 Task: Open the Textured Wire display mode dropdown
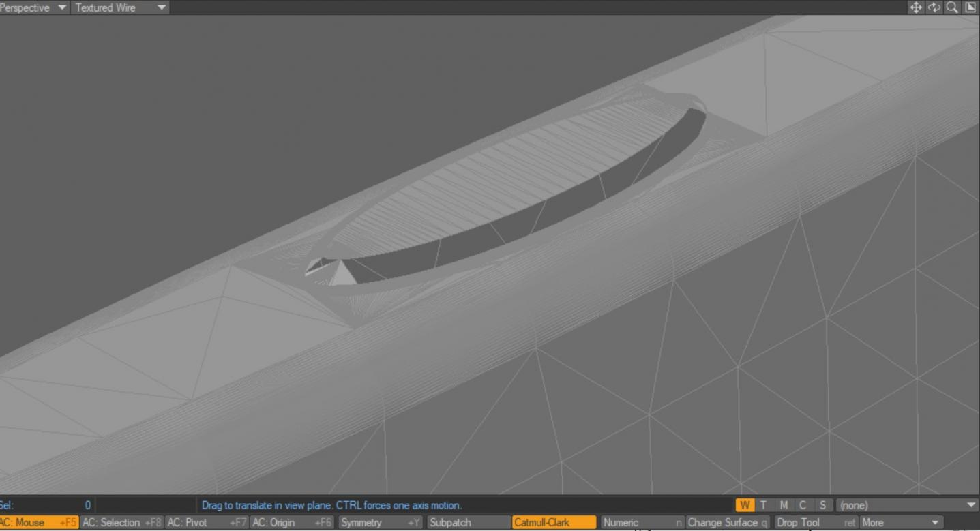point(120,7)
